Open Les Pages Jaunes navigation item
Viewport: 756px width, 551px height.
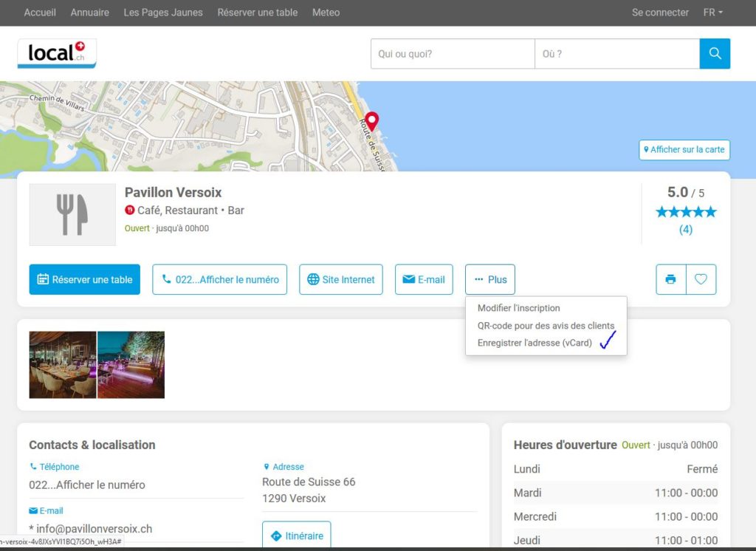(163, 13)
